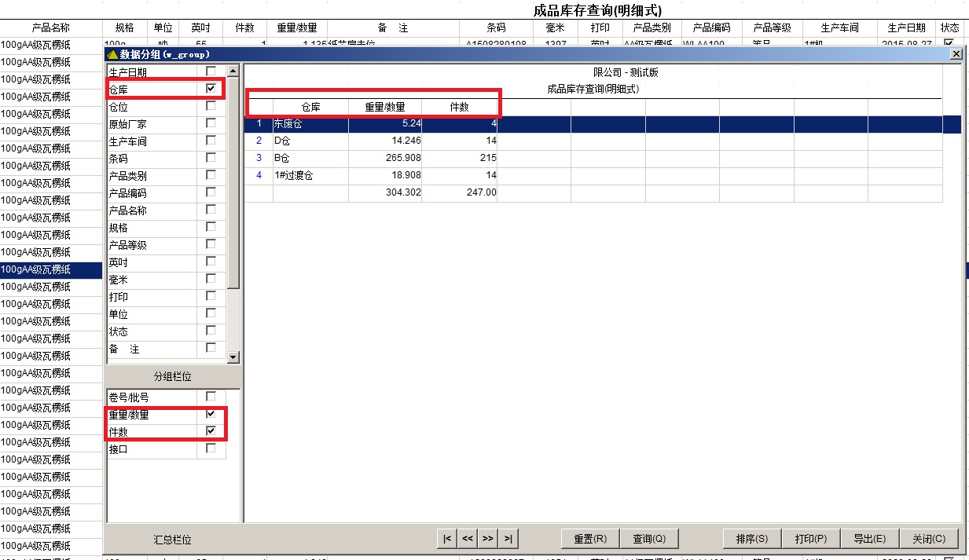
Task: Disable the 件数 summary checkbox
Action: tap(211, 430)
